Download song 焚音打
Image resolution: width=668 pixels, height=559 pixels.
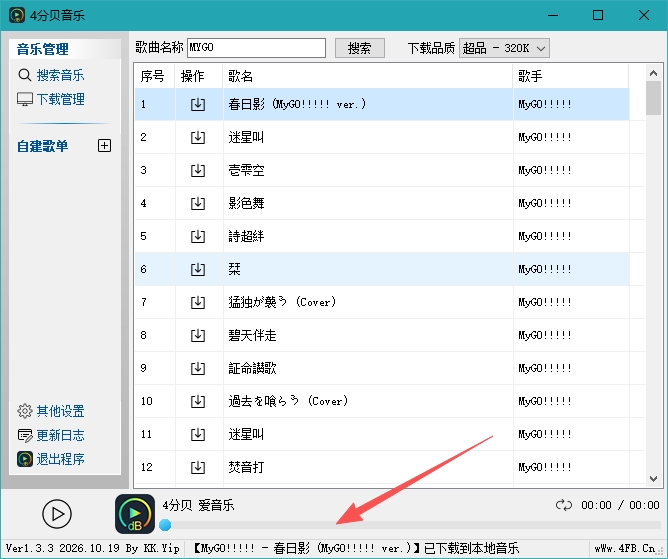pyautogui.click(x=198, y=467)
